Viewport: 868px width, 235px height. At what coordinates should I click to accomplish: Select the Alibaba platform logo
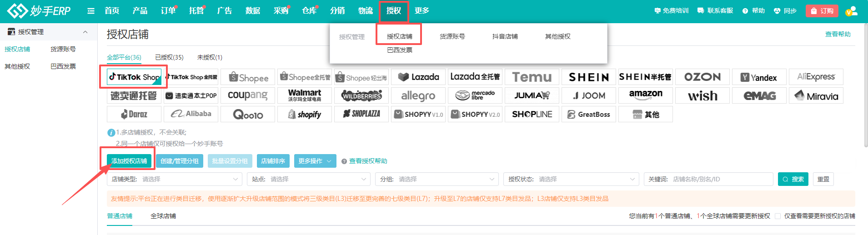[191, 114]
